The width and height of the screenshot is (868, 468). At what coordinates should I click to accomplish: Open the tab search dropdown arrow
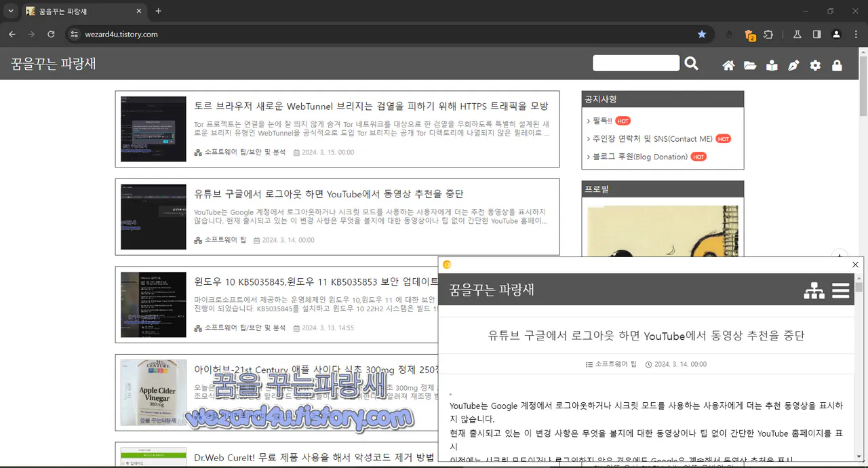point(10,11)
